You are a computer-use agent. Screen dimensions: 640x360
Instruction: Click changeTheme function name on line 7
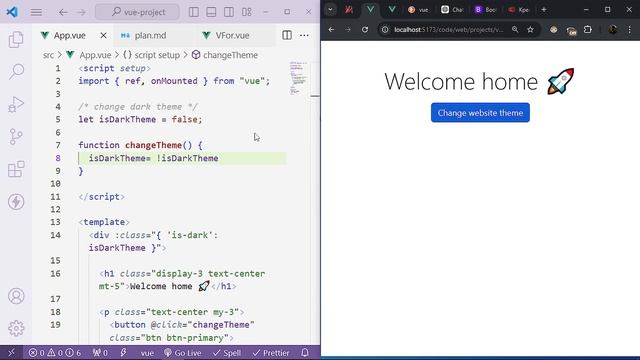(153, 145)
